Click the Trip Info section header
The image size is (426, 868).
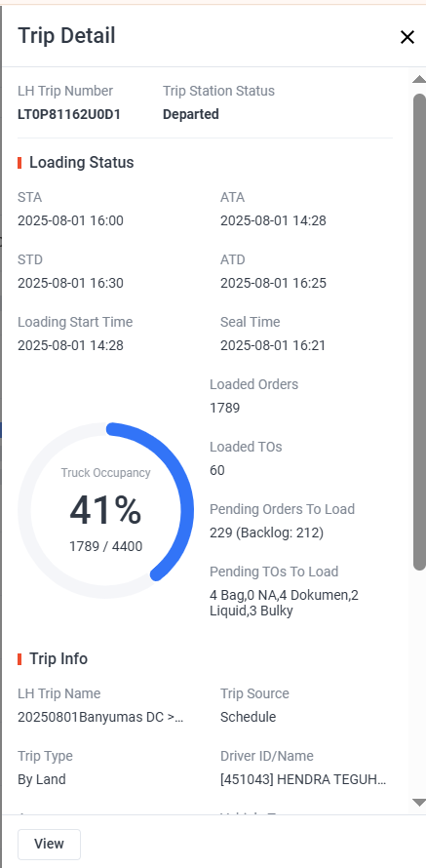point(58,658)
